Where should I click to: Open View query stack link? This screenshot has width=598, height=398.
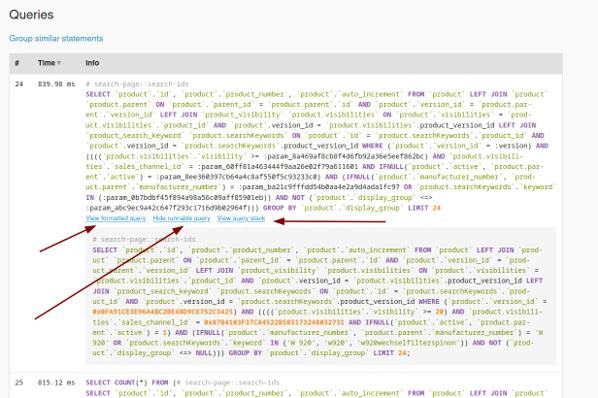(241, 218)
